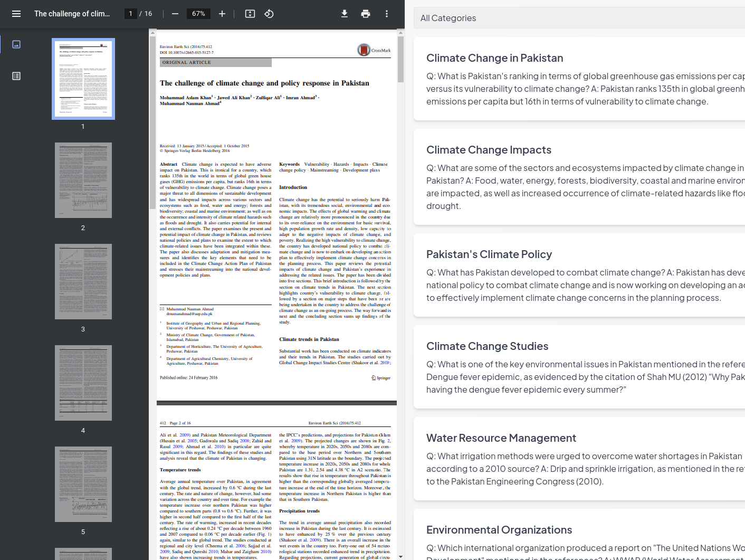Select page 2 thumbnail
The image size is (745, 560).
(x=83, y=180)
